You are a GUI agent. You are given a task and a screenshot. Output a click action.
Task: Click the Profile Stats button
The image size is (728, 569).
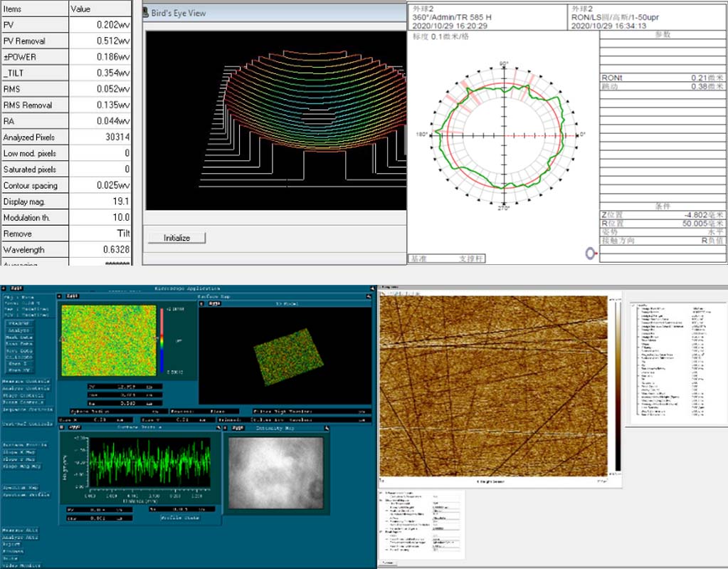coord(180,518)
